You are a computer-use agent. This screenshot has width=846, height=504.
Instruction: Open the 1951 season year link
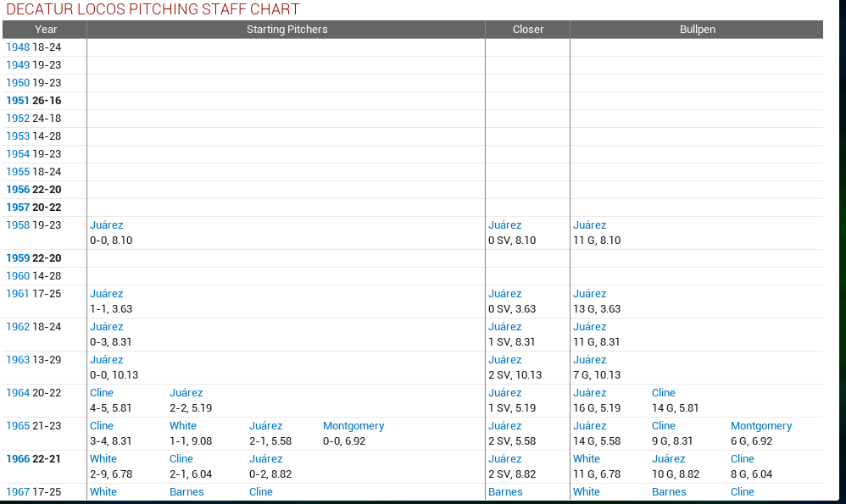(18, 101)
